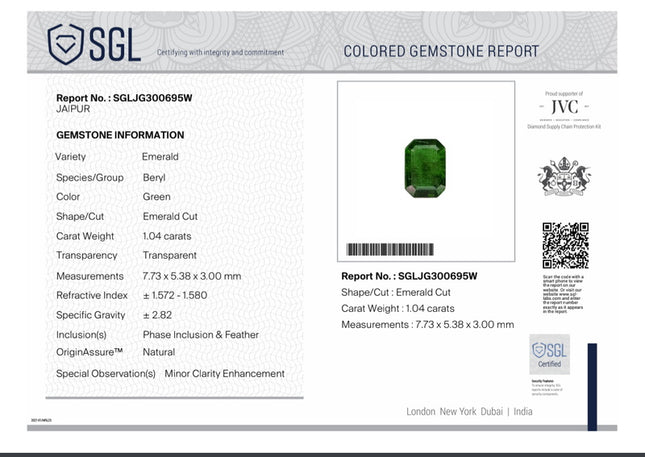Click the value 'Green'
The height and width of the screenshot is (457, 645).
click(157, 197)
